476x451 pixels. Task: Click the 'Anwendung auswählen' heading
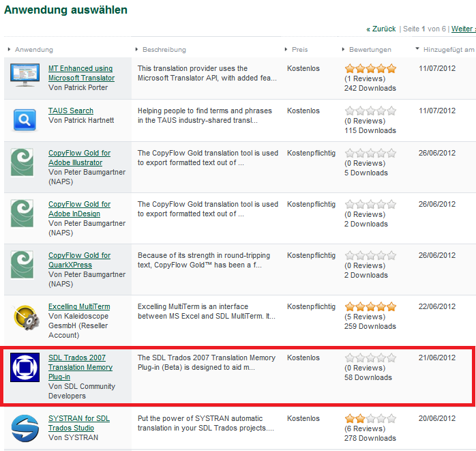[x=65, y=10]
